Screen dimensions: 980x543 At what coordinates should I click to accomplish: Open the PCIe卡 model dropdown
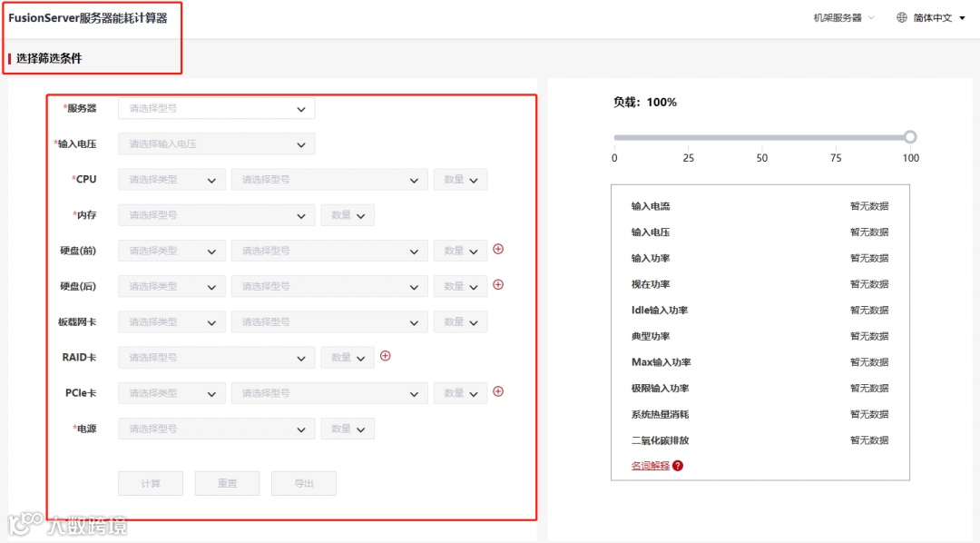pyautogui.click(x=329, y=393)
